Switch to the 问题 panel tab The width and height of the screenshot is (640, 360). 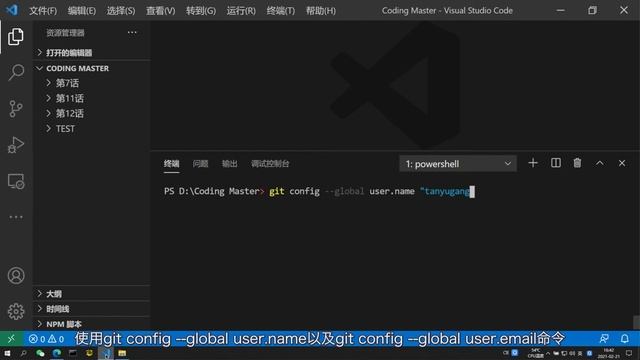click(x=200, y=164)
